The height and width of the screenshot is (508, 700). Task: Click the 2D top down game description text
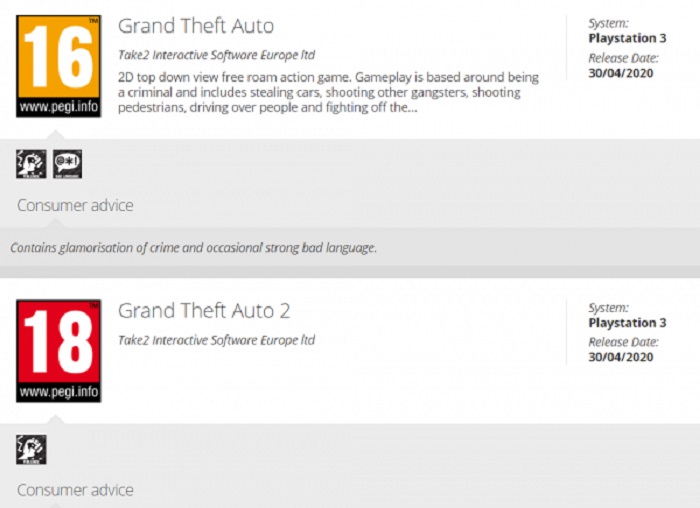point(328,92)
